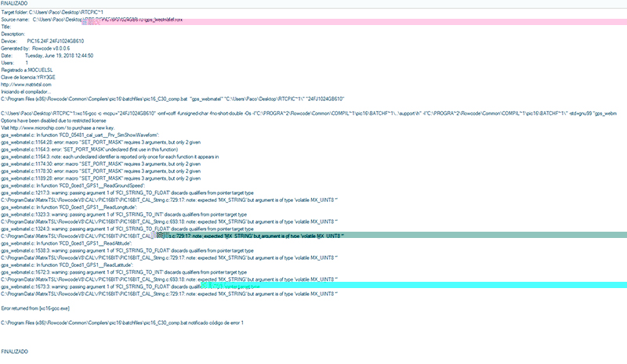
Task: Click the error at gps_webmatel.c:1178:30
Action: [101, 171]
